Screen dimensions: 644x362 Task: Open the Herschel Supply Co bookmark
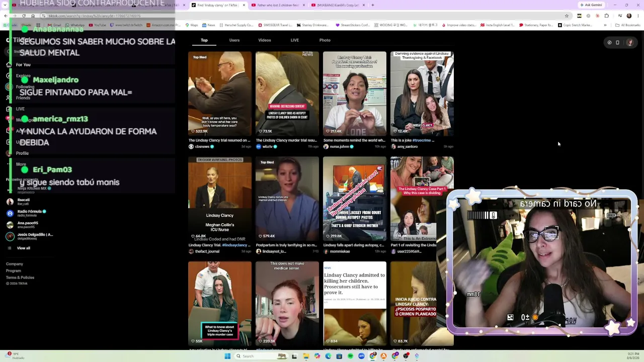click(x=236, y=25)
